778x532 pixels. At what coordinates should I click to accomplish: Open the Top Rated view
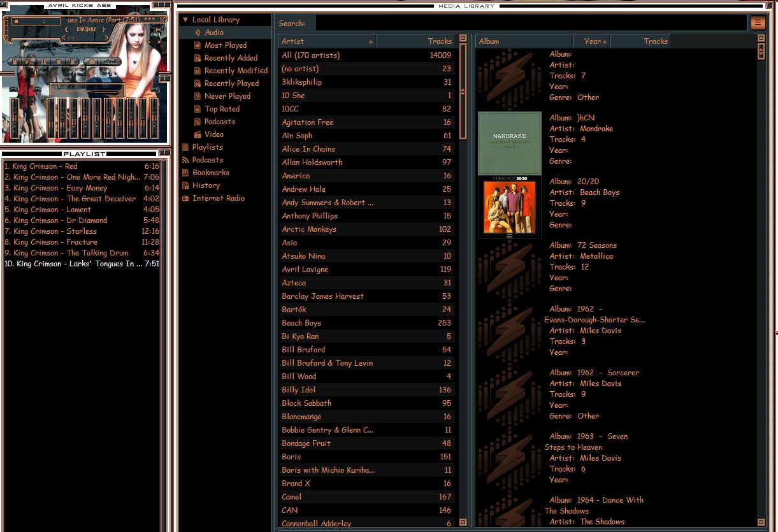pyautogui.click(x=222, y=109)
